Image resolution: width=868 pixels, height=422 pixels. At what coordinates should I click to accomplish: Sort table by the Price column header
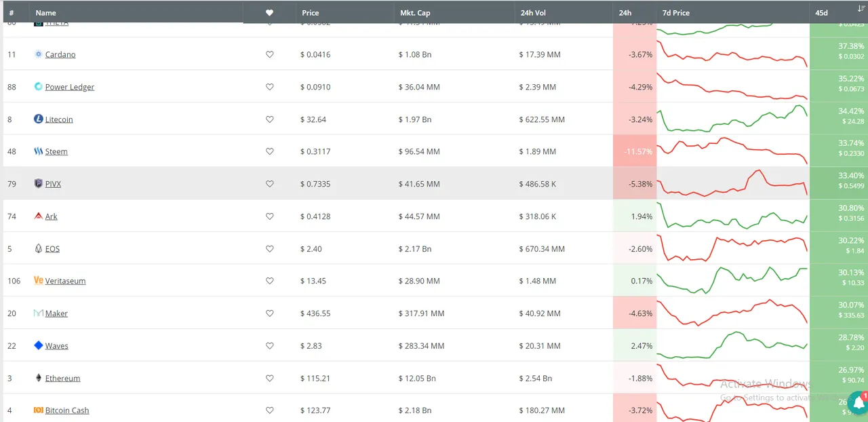311,13
